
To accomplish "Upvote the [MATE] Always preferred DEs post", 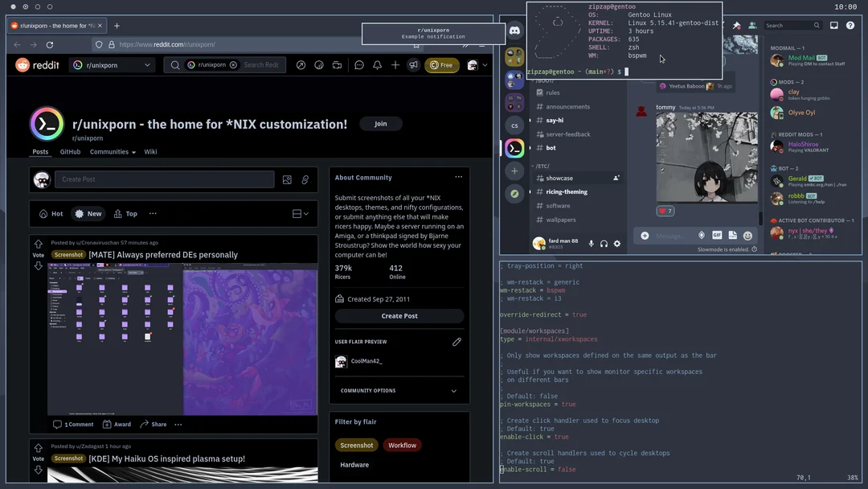I will coord(38,243).
